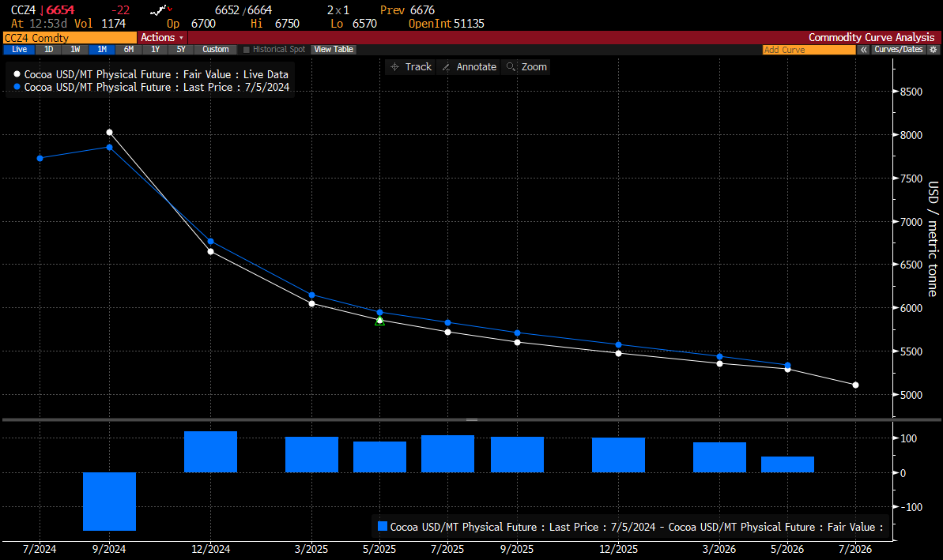Click white legend dot for Fair Value
943x560 pixels.
(x=17, y=75)
